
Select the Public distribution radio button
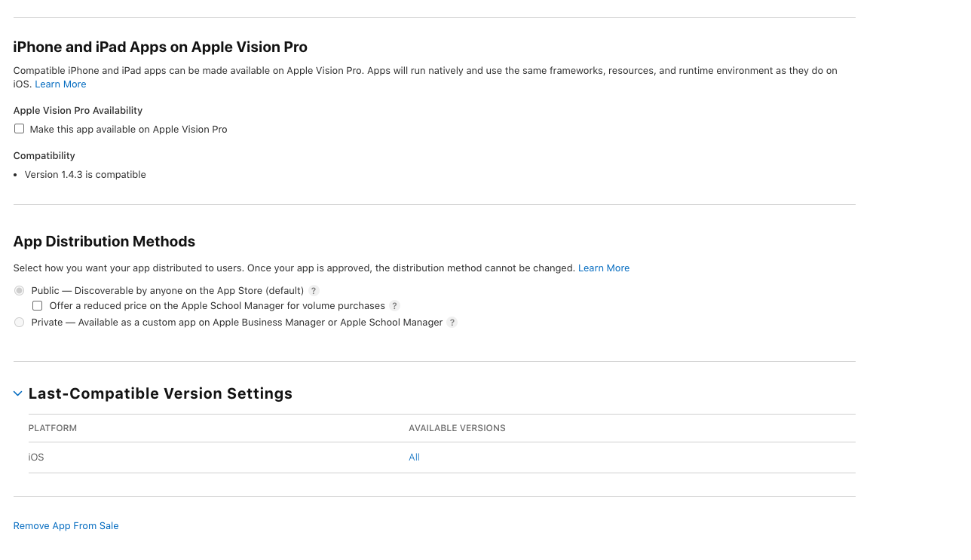pyautogui.click(x=20, y=291)
